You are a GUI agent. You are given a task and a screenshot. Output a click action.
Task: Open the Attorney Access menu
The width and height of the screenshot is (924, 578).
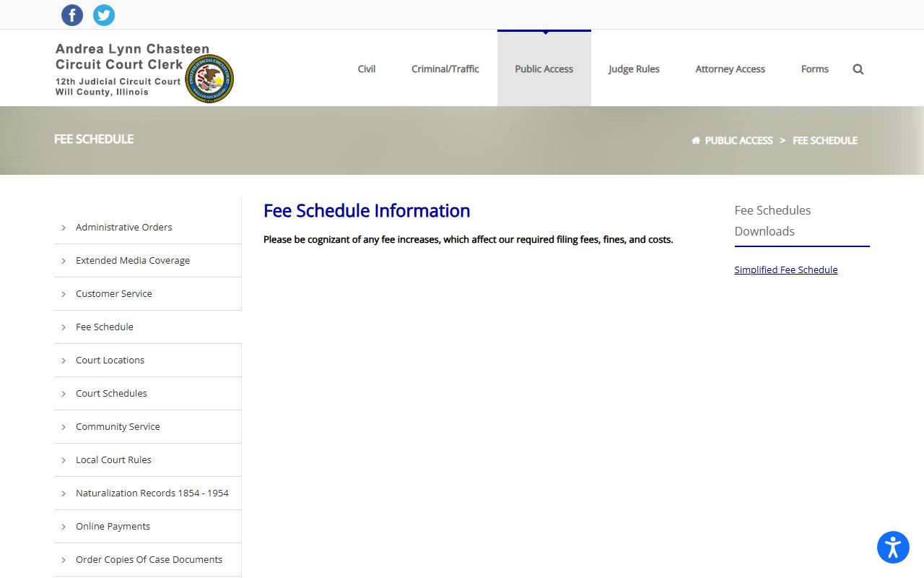coord(730,69)
